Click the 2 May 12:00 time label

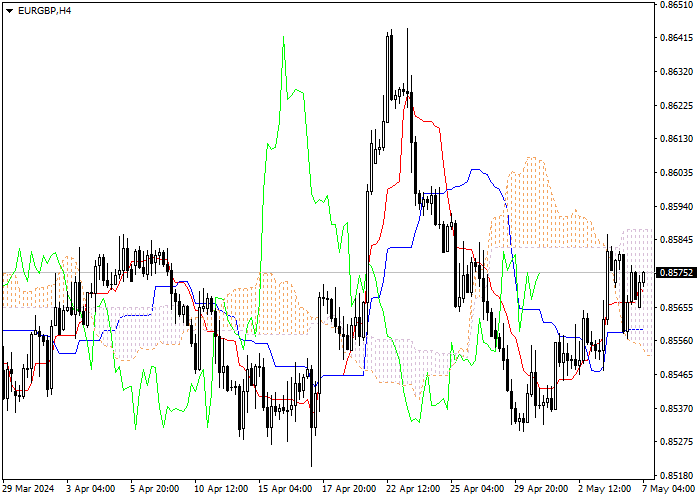click(605, 489)
